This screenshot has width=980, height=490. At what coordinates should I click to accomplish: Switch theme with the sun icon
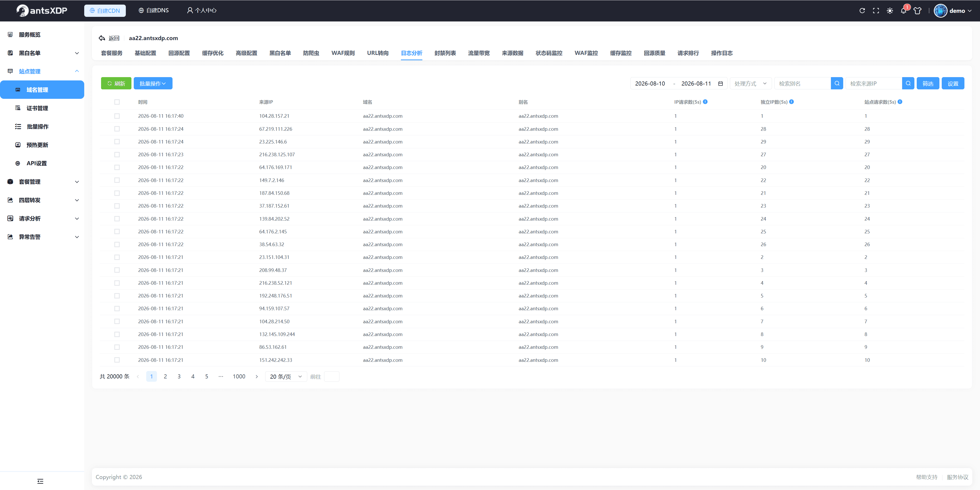[x=890, y=11]
